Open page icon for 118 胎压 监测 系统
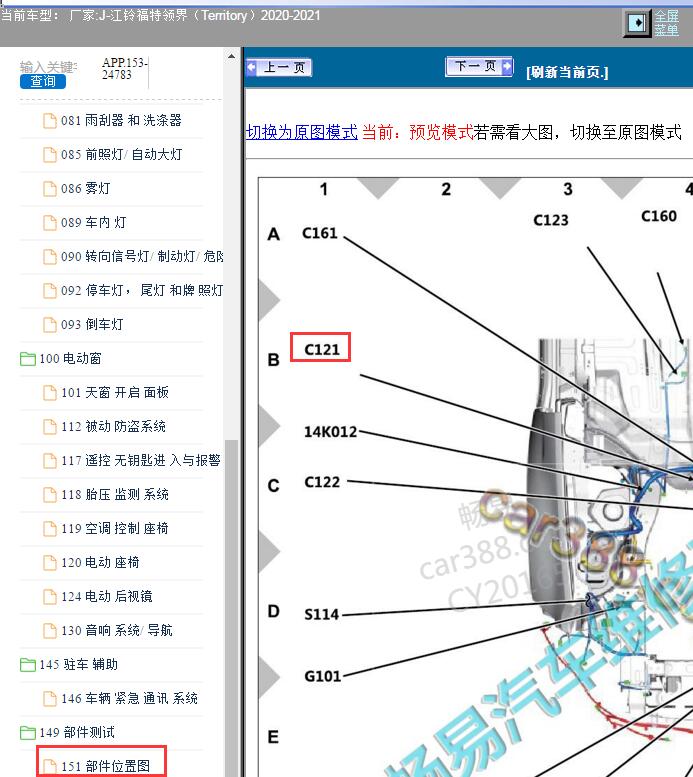Viewport: 693px width, 777px height. (50, 495)
